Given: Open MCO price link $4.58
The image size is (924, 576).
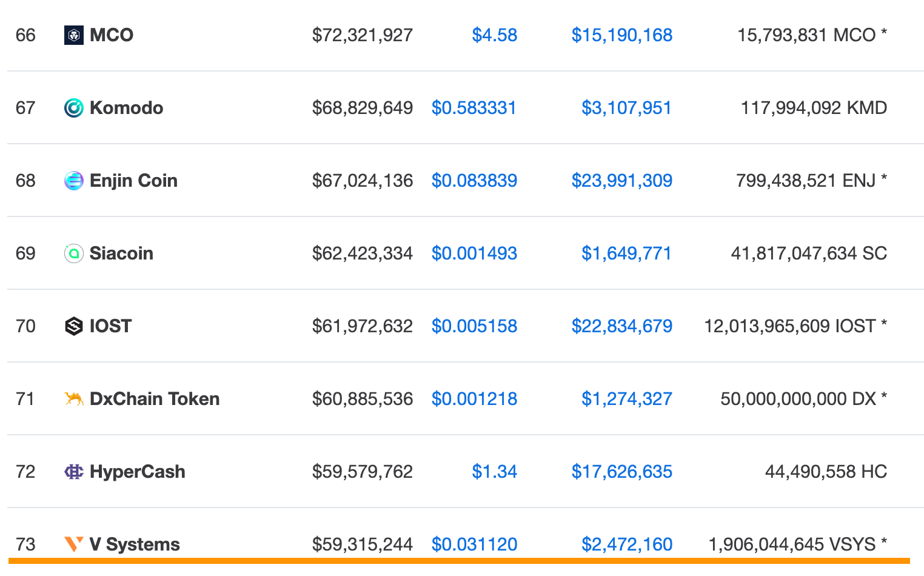Looking at the screenshot, I should click(x=495, y=35).
